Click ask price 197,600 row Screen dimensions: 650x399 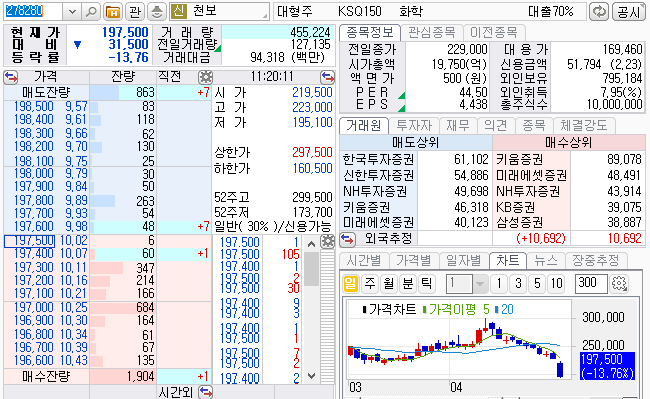pos(108,227)
